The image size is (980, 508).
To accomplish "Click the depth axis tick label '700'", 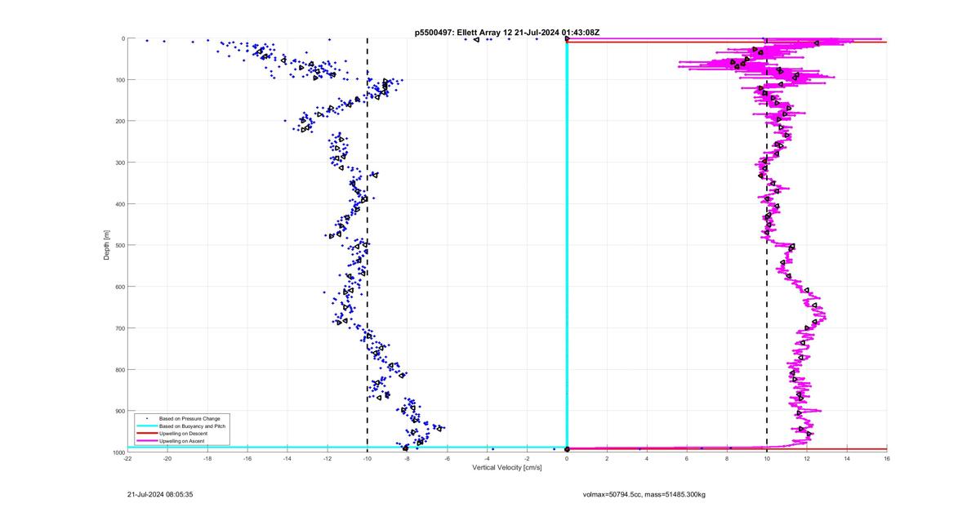I will coord(119,328).
